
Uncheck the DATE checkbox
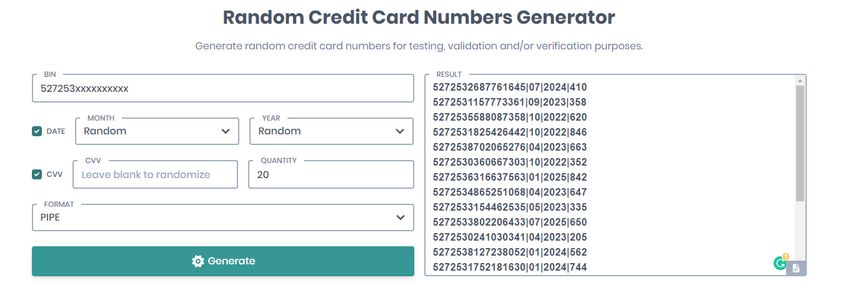pos(37,131)
